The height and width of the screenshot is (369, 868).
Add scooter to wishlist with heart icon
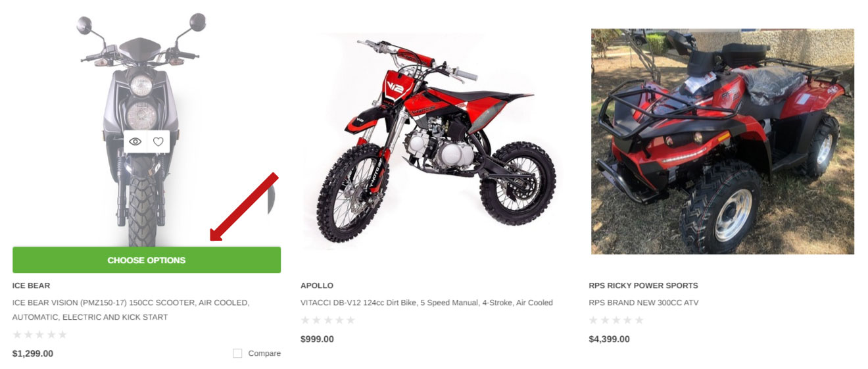[x=158, y=141]
